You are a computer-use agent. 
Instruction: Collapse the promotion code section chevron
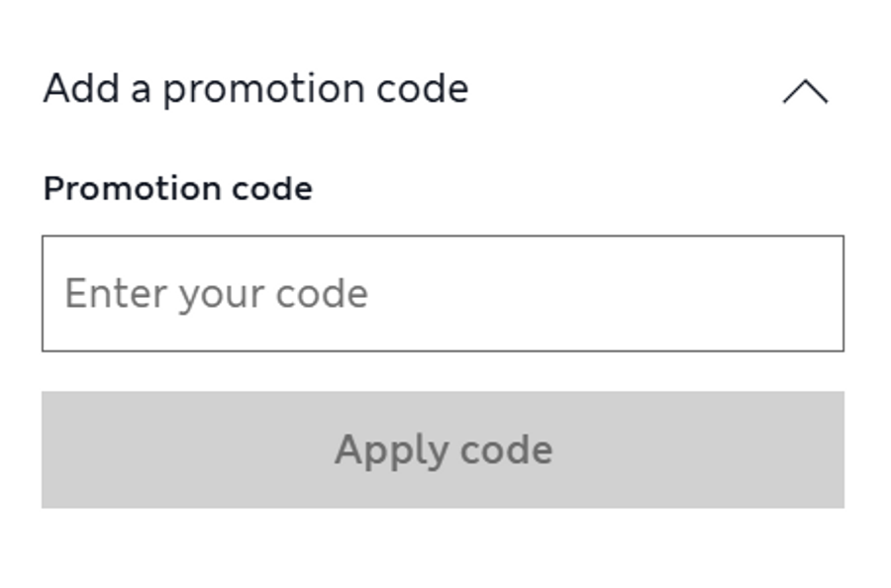tap(805, 92)
